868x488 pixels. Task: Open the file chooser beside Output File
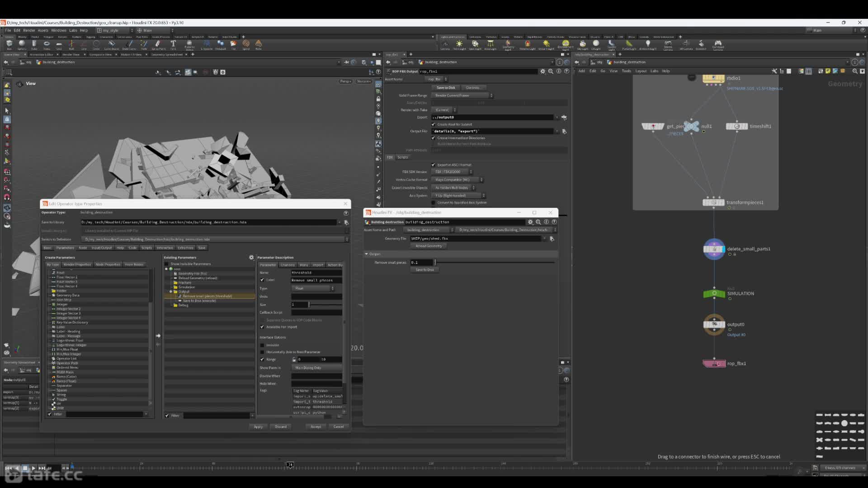pyautogui.click(x=564, y=131)
